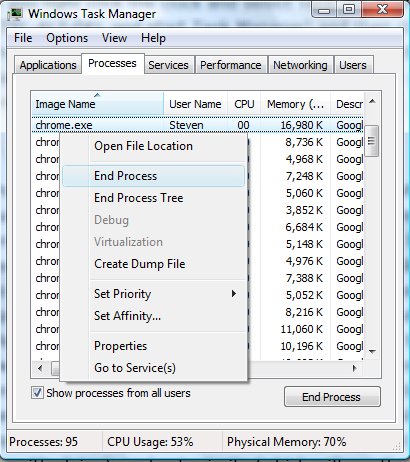Expand the Set Priority submenu arrow
This screenshot has height=462, width=410.
(234, 294)
